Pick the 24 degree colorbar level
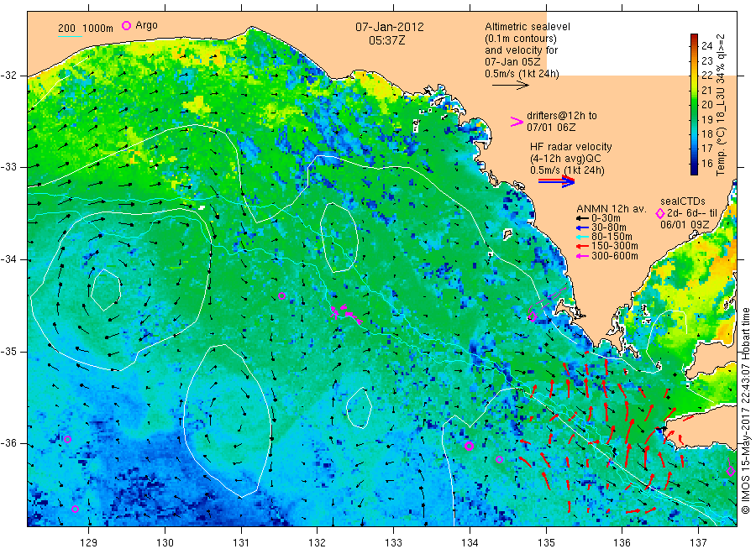The image size is (756, 554). pos(706,46)
